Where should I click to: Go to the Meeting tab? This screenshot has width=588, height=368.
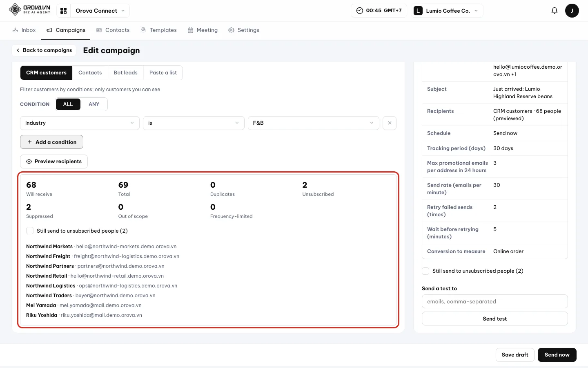(203, 30)
